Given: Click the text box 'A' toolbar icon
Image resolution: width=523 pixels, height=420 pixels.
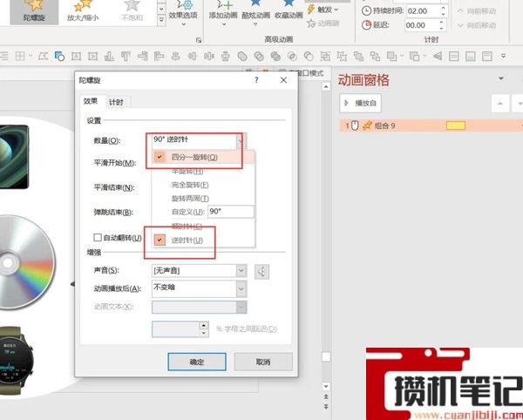Looking at the screenshot, I should (76, 57).
